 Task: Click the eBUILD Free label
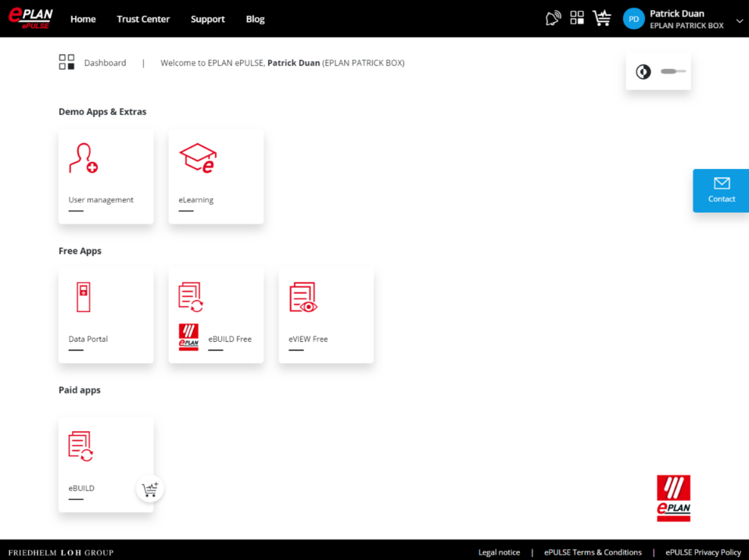coord(230,339)
